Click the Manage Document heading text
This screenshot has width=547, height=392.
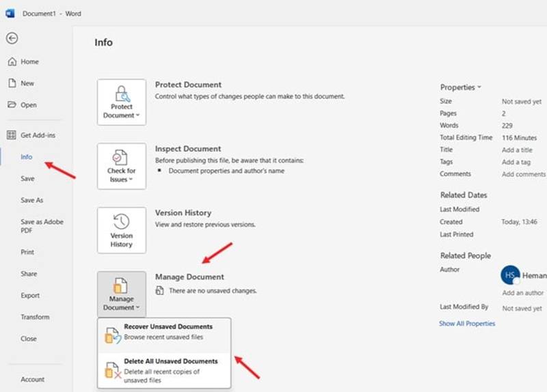tap(189, 277)
